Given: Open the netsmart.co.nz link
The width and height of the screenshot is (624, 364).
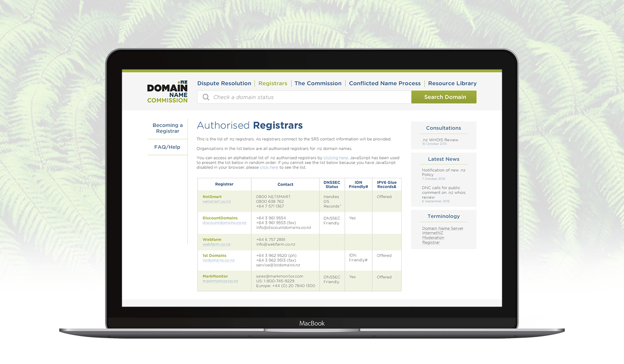Looking at the screenshot, I should click(217, 202).
